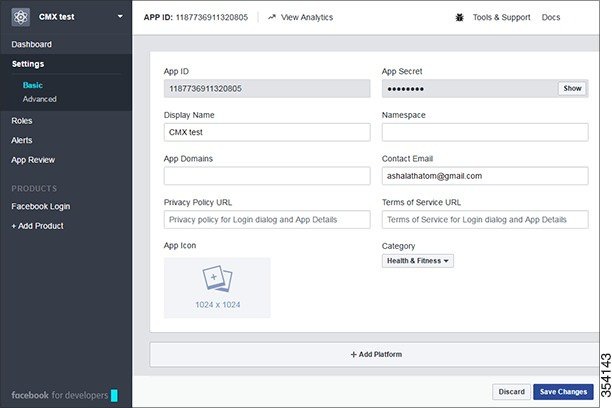Discard the changes
Viewport: 612px width, 408px height.
(x=511, y=392)
